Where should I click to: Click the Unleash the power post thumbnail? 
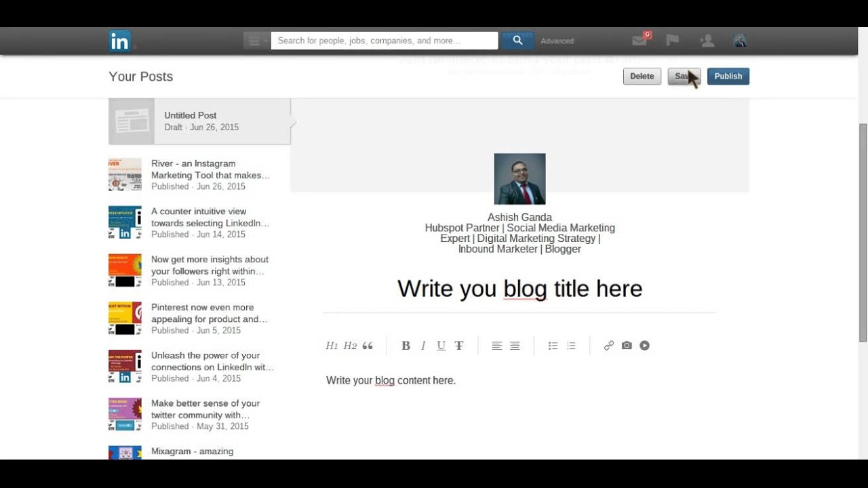coord(125,367)
